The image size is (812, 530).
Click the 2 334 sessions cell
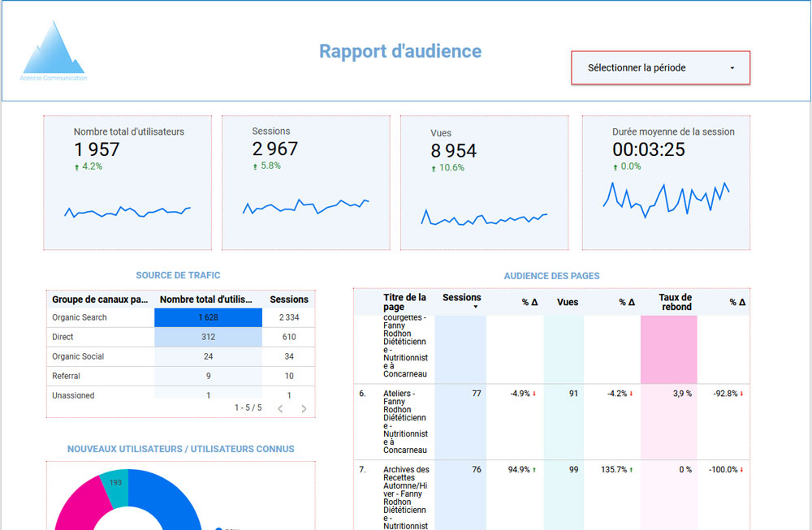[289, 317]
